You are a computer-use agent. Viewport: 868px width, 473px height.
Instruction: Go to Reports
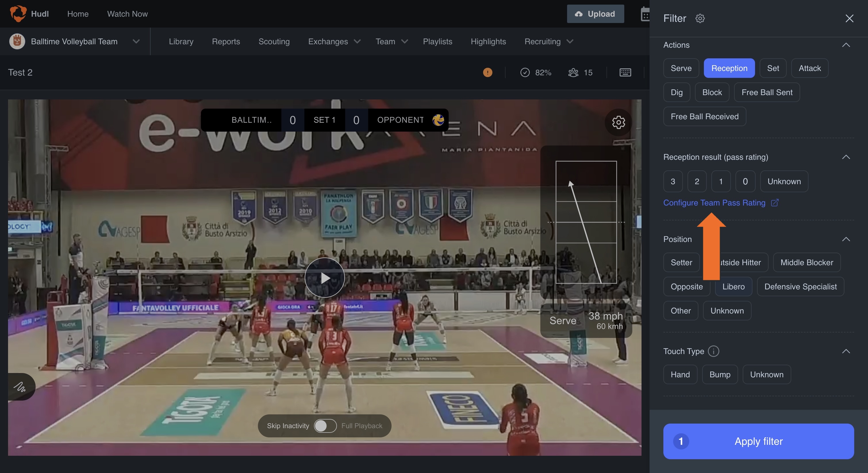coord(226,41)
